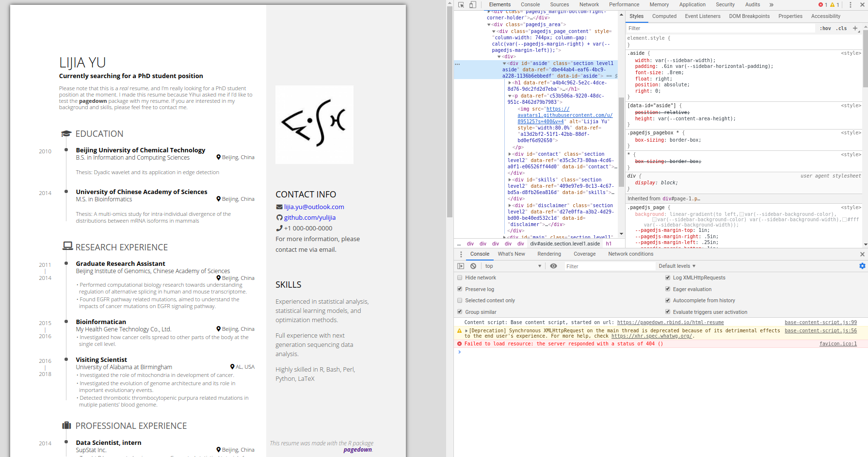Enable Selected context only checkbox

(460, 301)
